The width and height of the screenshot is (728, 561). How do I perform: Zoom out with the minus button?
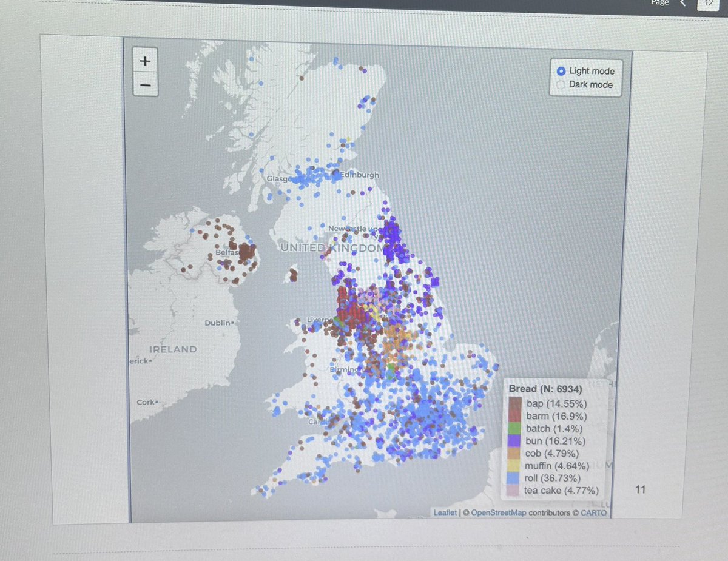click(146, 85)
